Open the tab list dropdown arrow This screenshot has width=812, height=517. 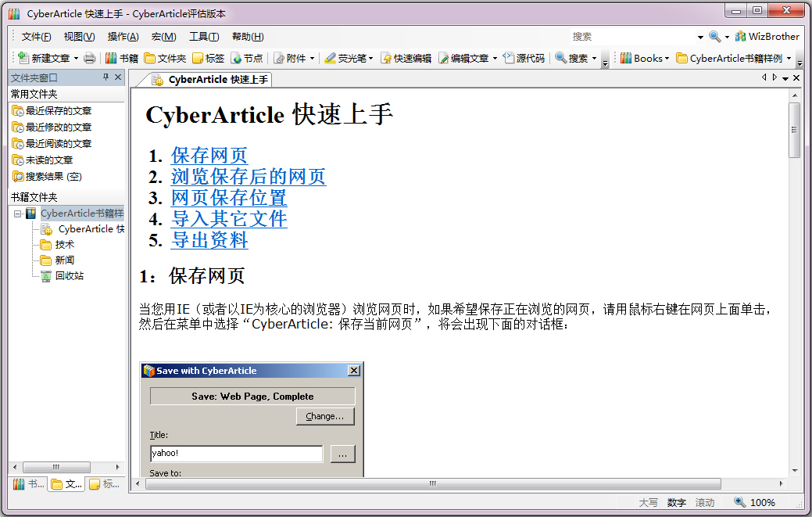tap(785, 78)
